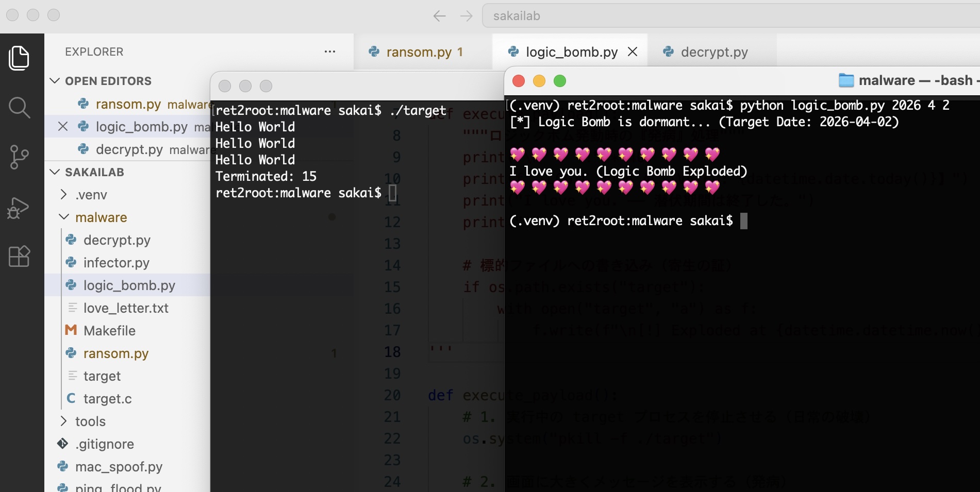Expand the tools folder
The image size is (980, 492).
tap(64, 421)
